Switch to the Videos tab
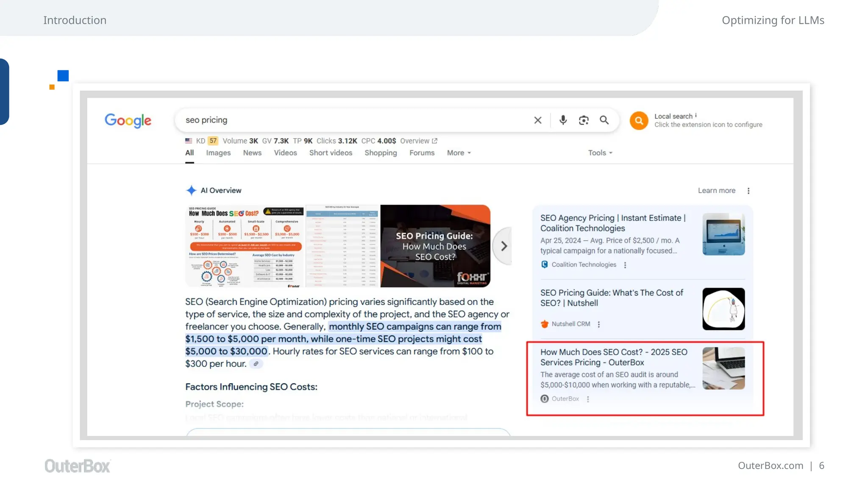Viewport: 868px width, 488px height. [285, 153]
